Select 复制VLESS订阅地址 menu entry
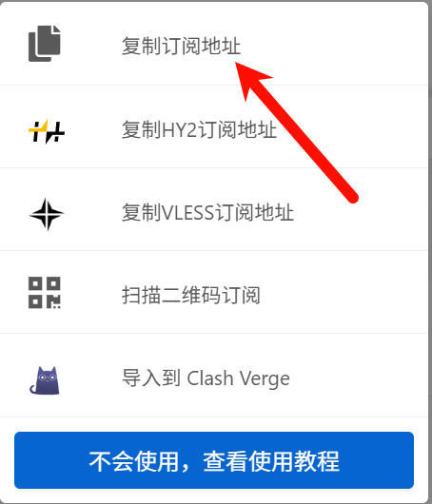Viewport: 432px width, 504px height. pyautogui.click(x=213, y=209)
